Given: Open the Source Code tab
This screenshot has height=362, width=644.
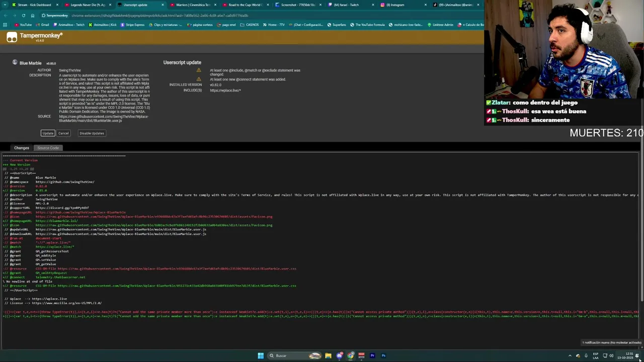Looking at the screenshot, I should coord(48,148).
